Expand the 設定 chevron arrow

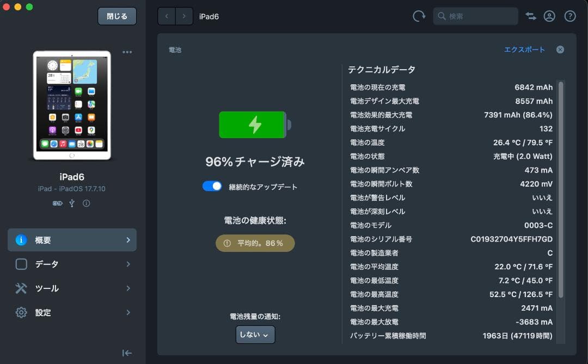pyautogui.click(x=128, y=313)
